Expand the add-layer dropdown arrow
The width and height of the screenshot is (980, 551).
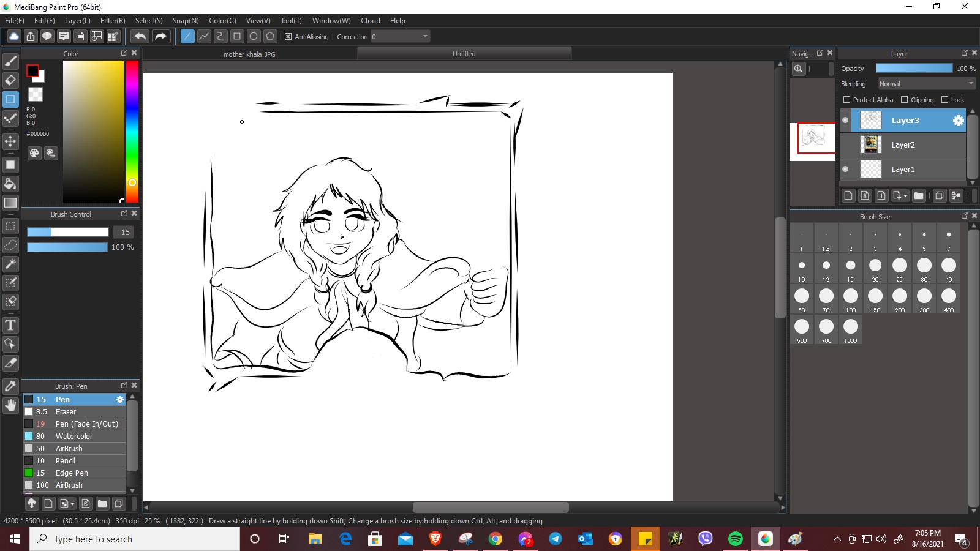(906, 196)
